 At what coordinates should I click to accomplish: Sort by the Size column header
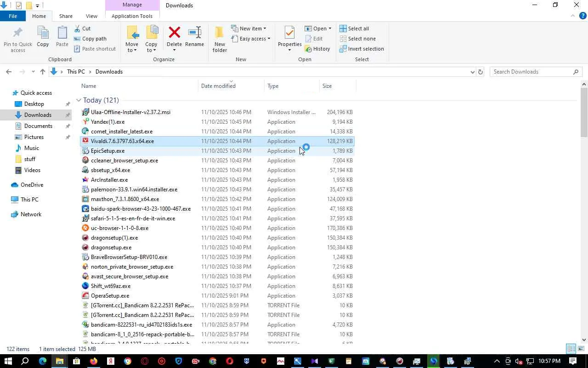click(338, 86)
